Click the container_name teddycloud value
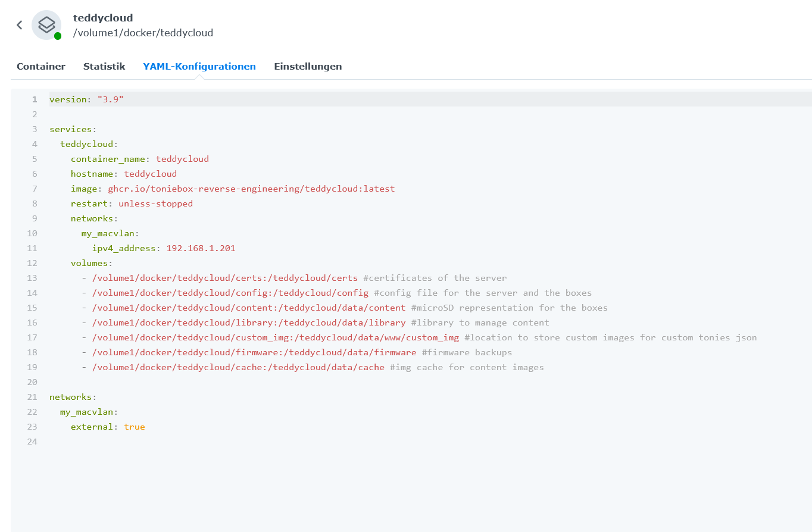Screen dimensions: 812x532 pos(182,159)
